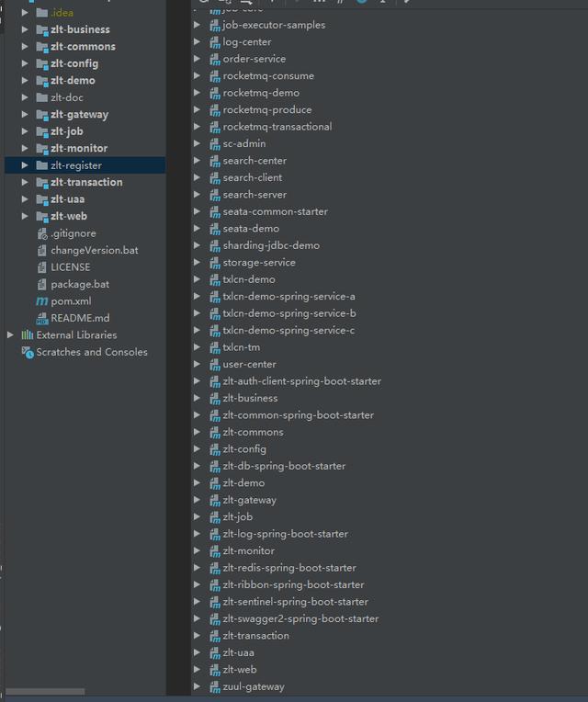Click Maven module icon for zuul-gateway
Screen dimensions: 588x702
(x=215, y=687)
